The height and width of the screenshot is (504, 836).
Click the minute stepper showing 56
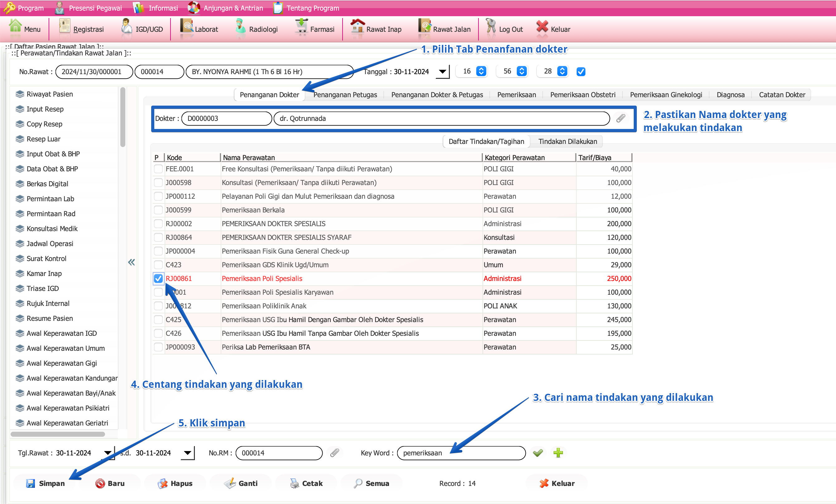522,71
